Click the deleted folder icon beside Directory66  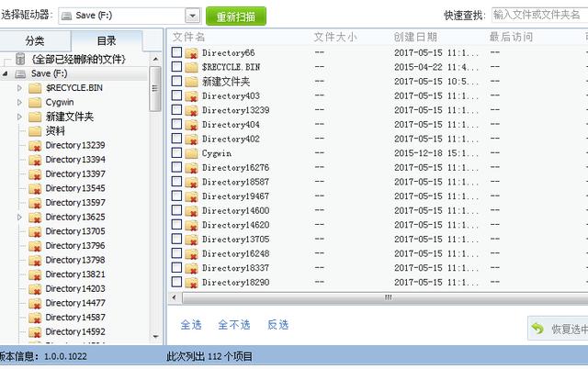click(x=191, y=53)
